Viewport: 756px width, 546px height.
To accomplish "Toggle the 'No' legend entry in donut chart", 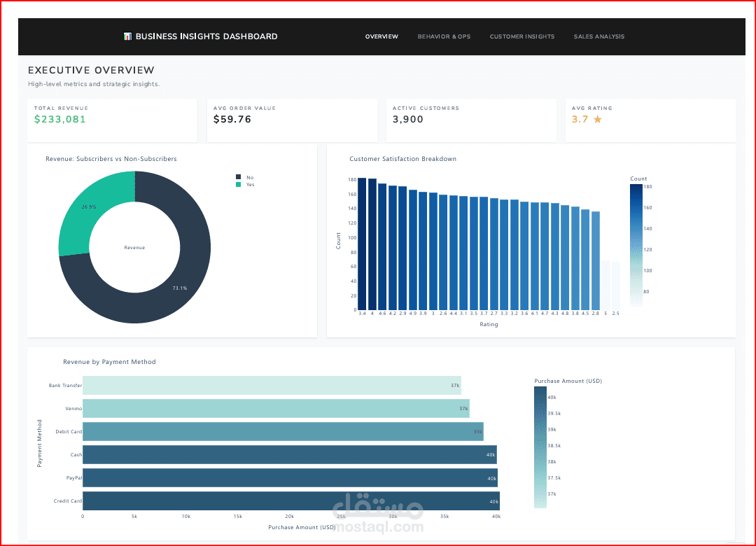I will (245, 177).
